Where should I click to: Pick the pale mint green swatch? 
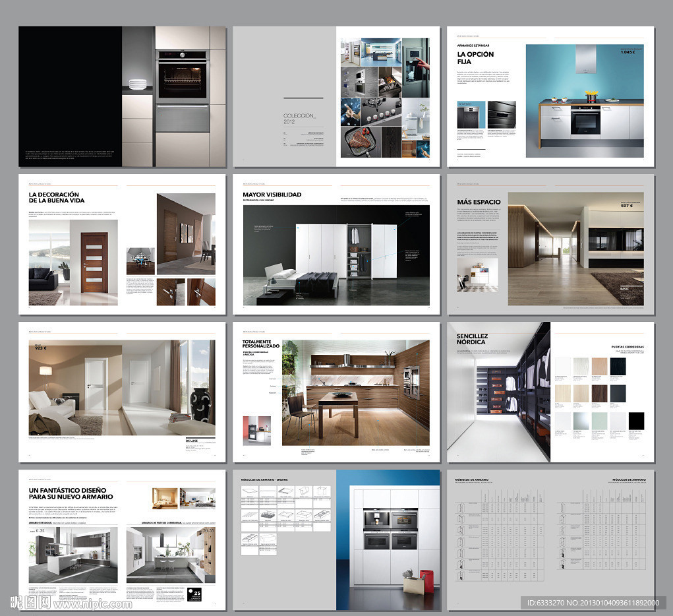click(600, 421)
